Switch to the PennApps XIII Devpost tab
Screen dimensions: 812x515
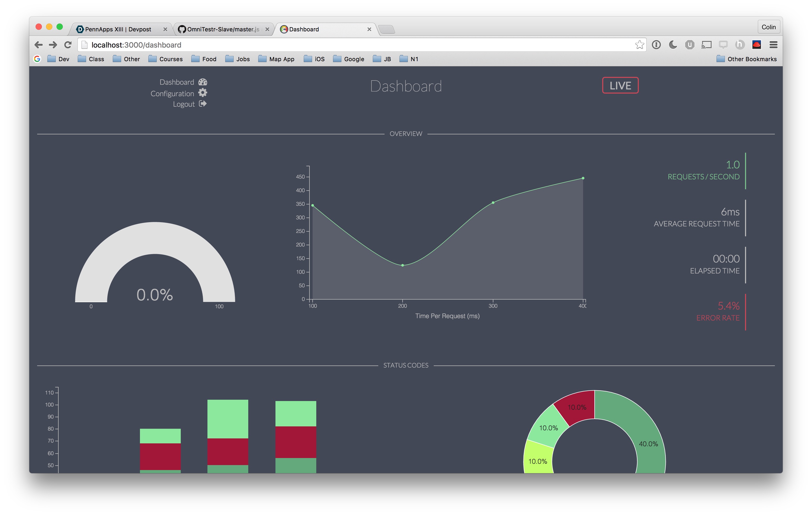pyautogui.click(x=118, y=29)
